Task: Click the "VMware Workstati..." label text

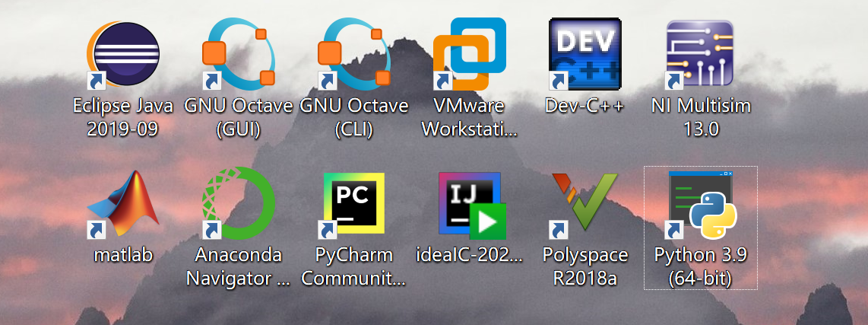Action: point(470,117)
